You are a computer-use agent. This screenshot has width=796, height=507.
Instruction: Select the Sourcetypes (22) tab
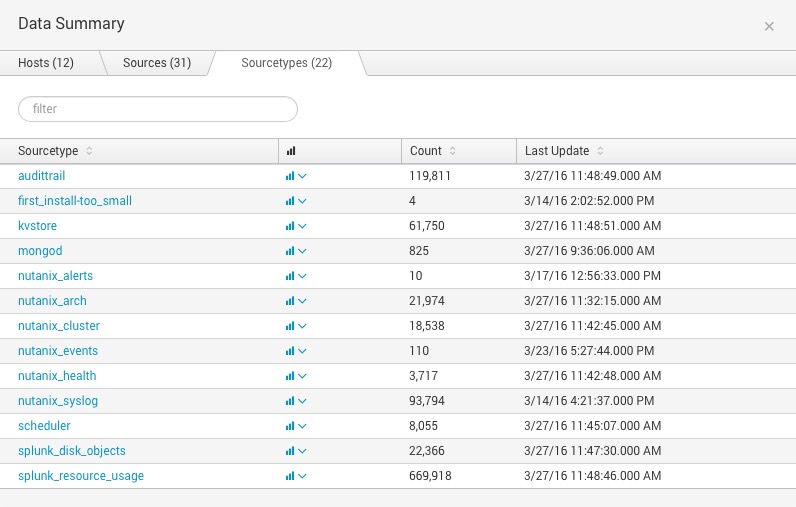(287, 63)
